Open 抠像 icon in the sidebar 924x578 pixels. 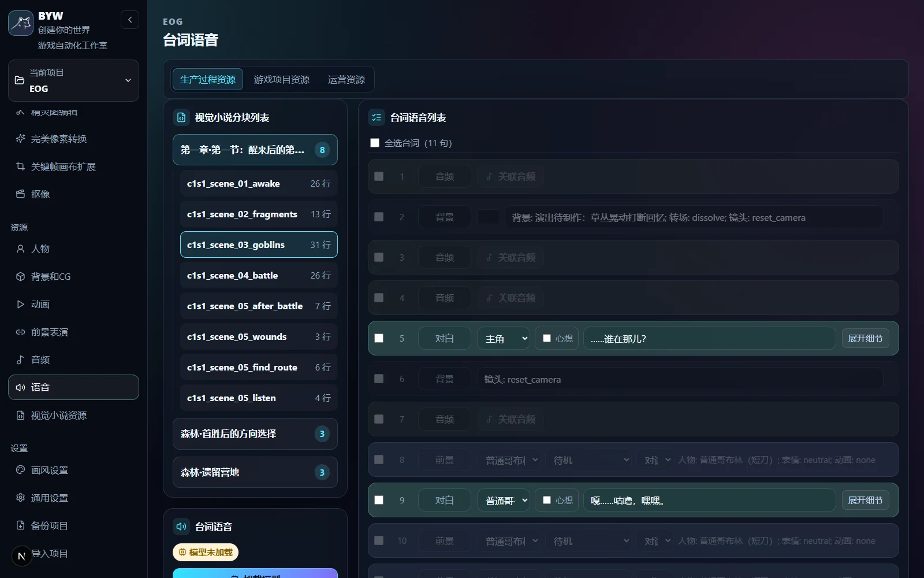20,194
